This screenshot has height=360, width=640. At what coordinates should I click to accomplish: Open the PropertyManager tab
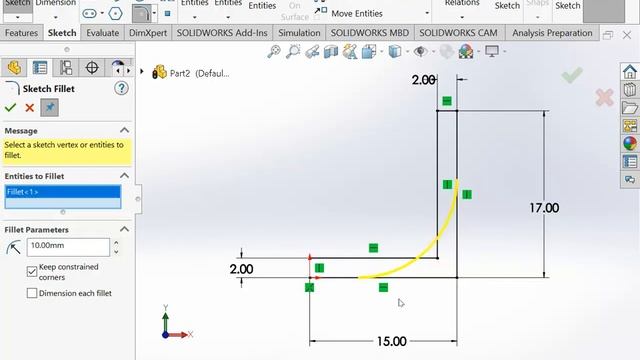pyautogui.click(x=40, y=68)
